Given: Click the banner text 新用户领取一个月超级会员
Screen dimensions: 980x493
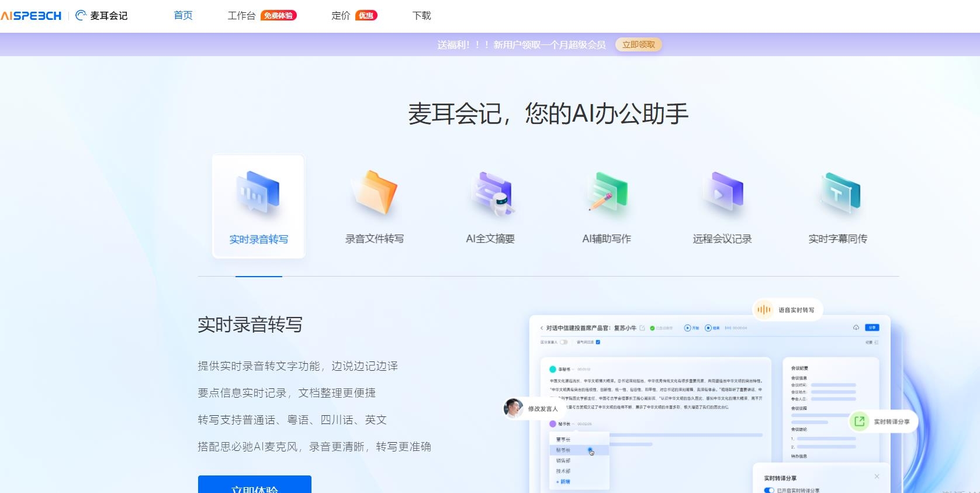Looking at the screenshot, I should click(549, 45).
